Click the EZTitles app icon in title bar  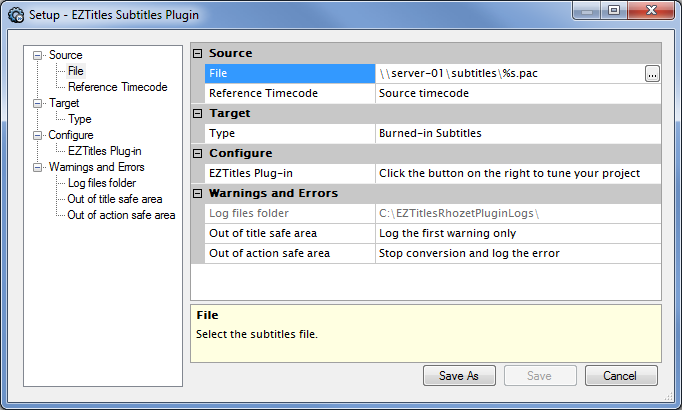(16, 14)
